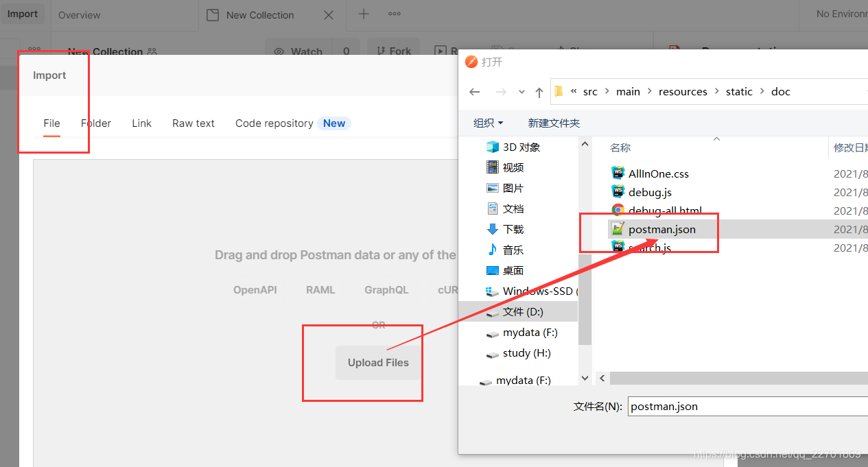Click the 修改日期 column header
The height and width of the screenshot is (467, 868).
point(850,147)
